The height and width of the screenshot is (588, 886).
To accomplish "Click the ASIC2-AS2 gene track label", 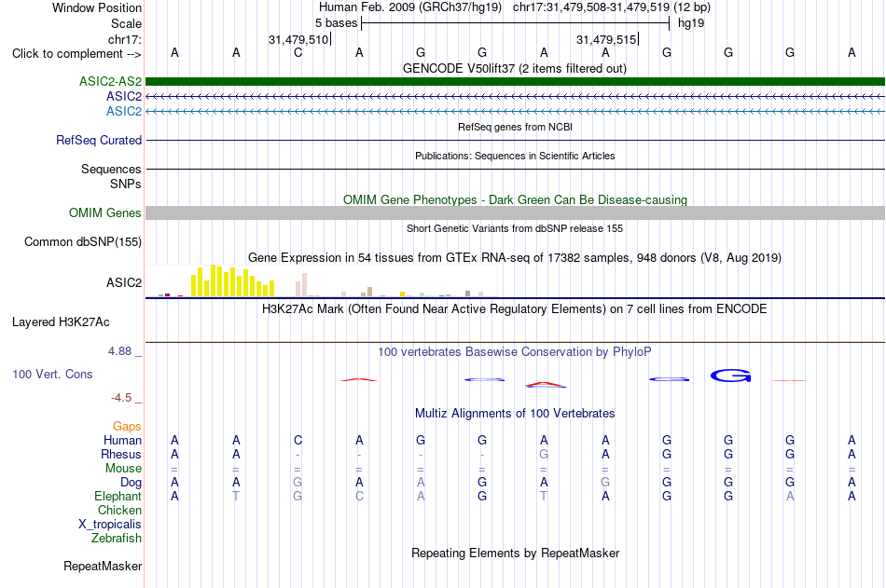I will (110, 81).
